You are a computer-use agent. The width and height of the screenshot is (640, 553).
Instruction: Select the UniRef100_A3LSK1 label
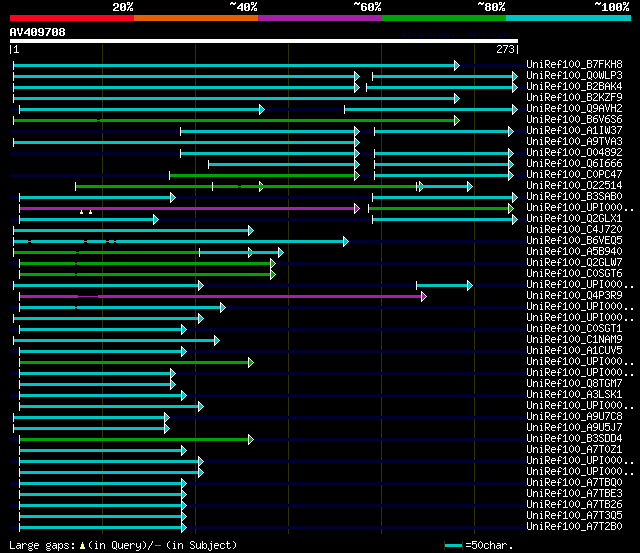pyautogui.click(x=574, y=395)
